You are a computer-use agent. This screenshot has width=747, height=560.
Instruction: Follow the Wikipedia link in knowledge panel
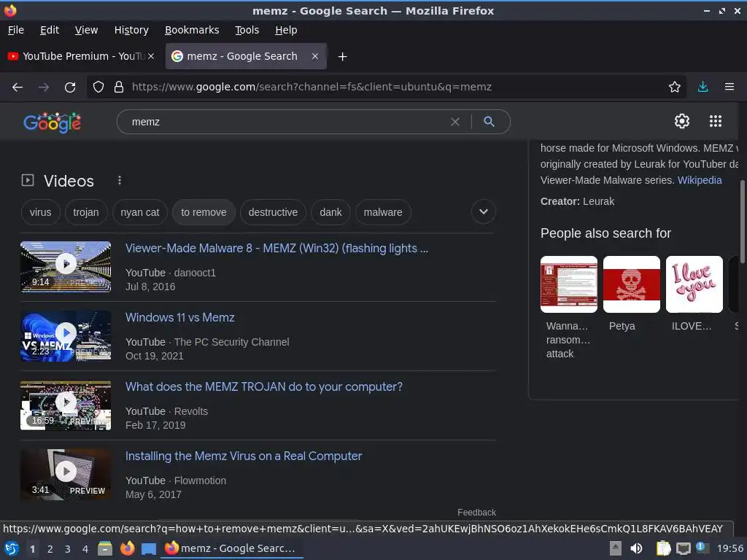click(700, 180)
